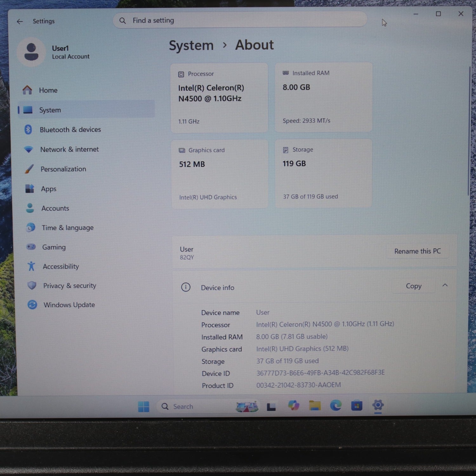Click the Settings gear in taskbar

pos(378,405)
